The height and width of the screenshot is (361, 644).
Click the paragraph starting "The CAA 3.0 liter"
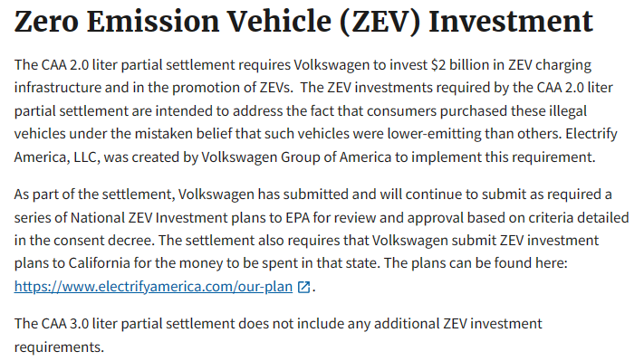point(278,335)
